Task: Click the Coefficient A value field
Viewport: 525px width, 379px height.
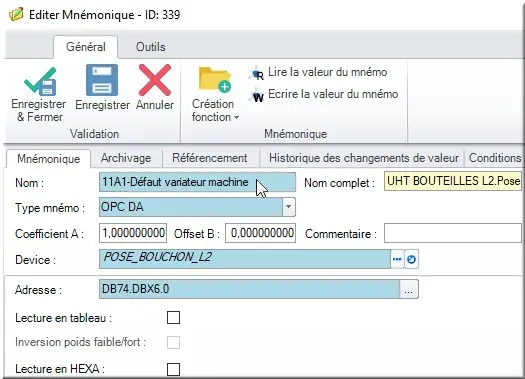Action: point(133,233)
